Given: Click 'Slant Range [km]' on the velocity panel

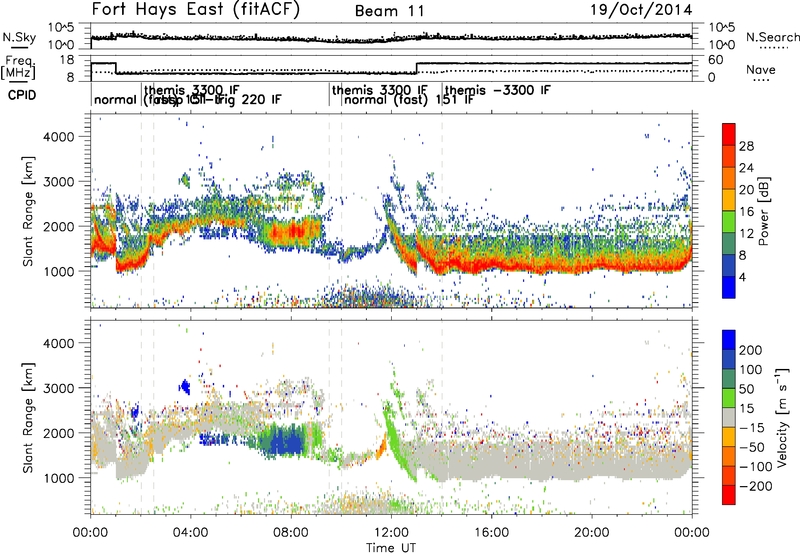Looking at the screenshot, I should [28, 418].
